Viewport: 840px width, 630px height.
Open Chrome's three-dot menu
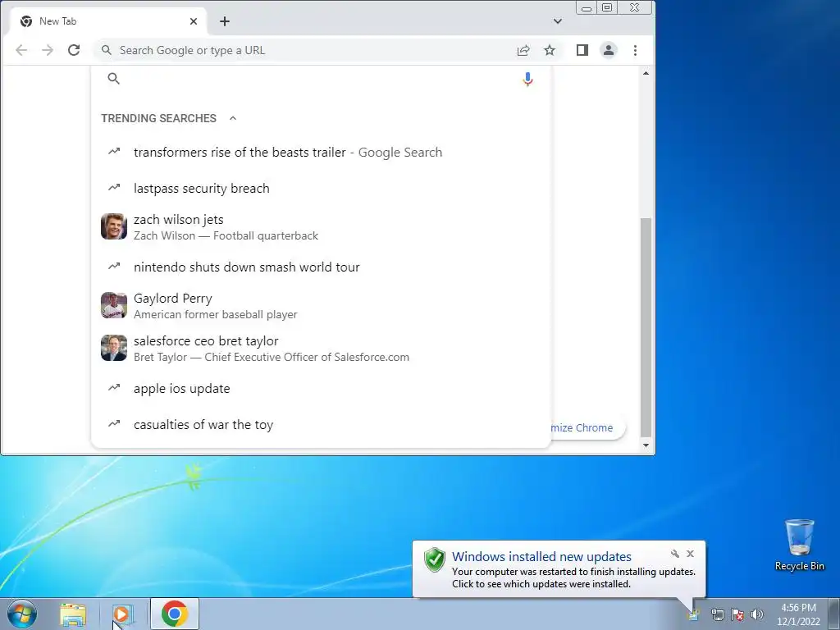(x=636, y=50)
